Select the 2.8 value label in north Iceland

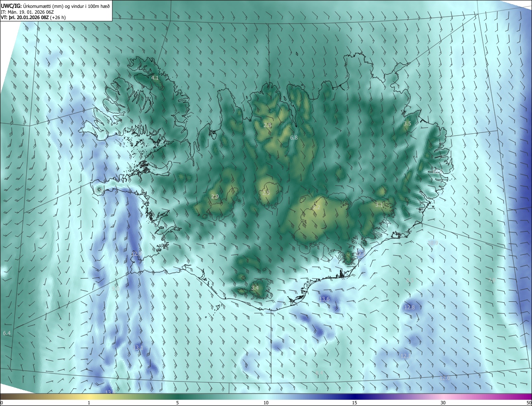(267, 125)
